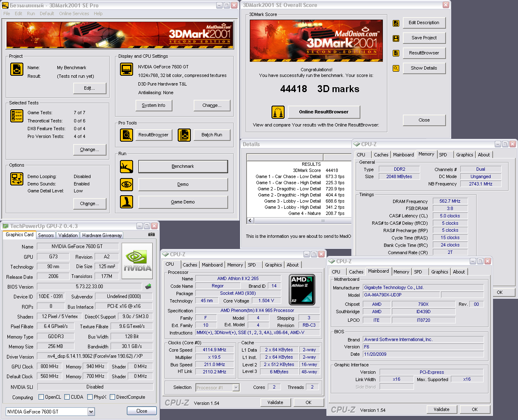518x420 pixels.
Task: Click Change button in Selected Tests section
Action: point(90,149)
